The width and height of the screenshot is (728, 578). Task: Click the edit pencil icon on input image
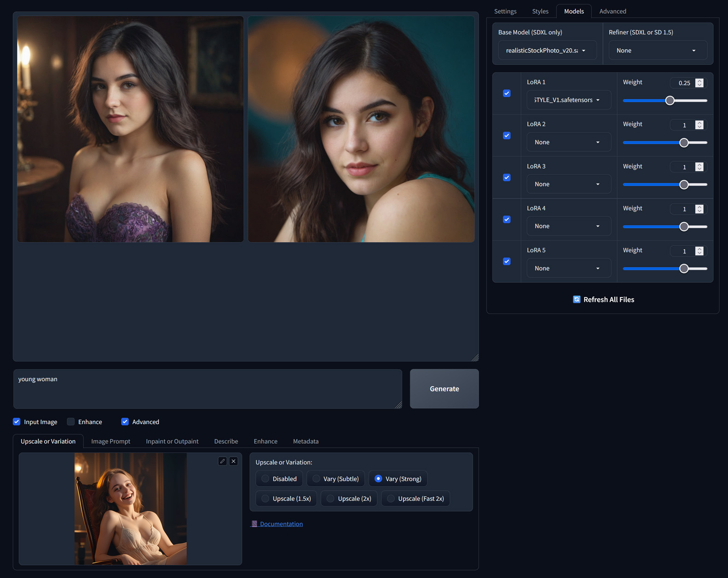pos(222,461)
